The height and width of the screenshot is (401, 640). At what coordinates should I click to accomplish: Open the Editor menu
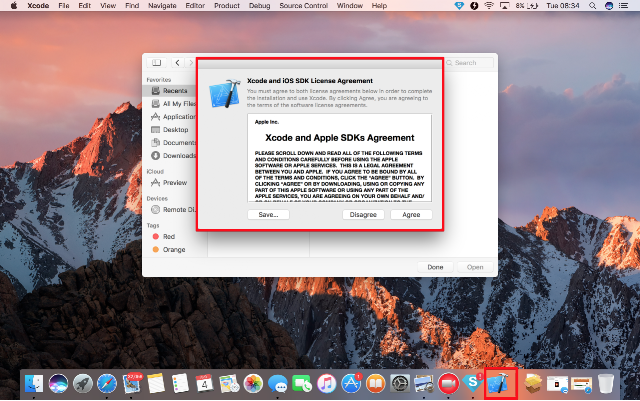tap(195, 6)
